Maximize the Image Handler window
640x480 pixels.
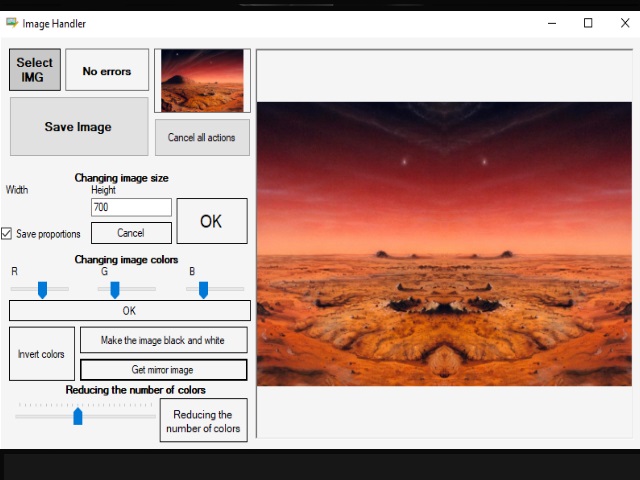pos(588,23)
